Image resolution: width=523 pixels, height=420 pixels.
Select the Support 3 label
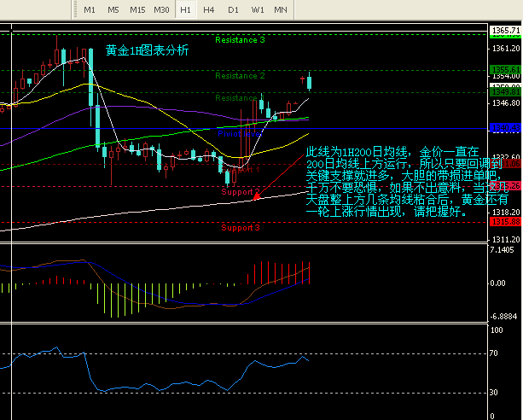coord(240,228)
